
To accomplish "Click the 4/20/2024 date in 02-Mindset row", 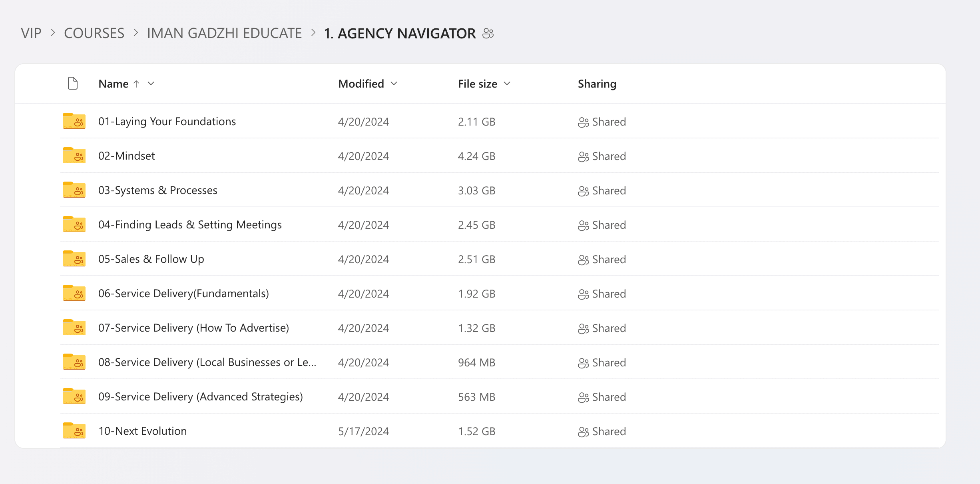I will (x=363, y=156).
